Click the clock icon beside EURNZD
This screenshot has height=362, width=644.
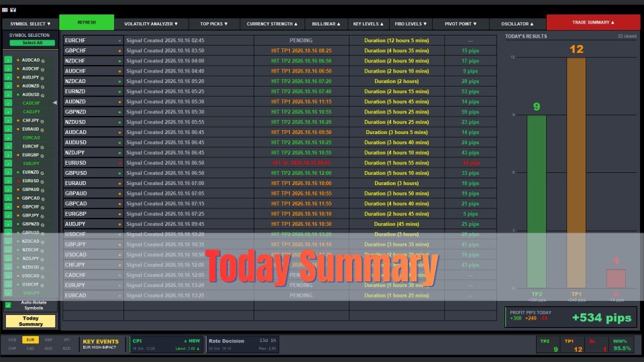tap(42, 173)
